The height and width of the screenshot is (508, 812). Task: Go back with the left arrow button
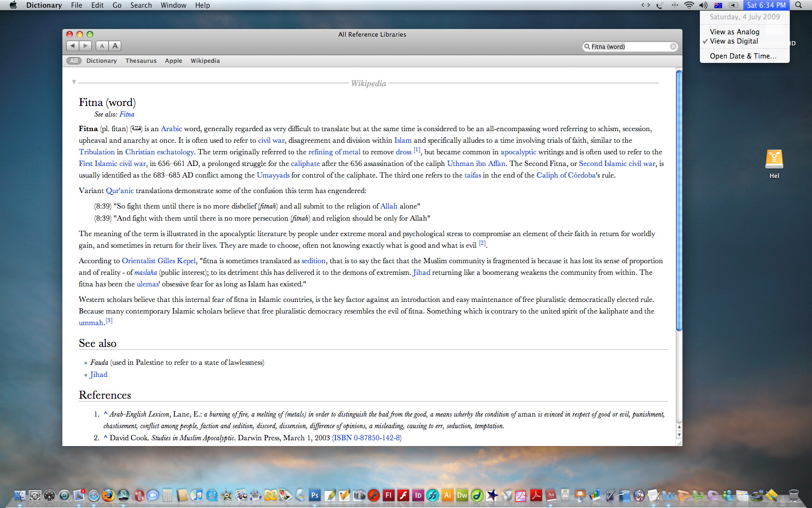(72, 46)
